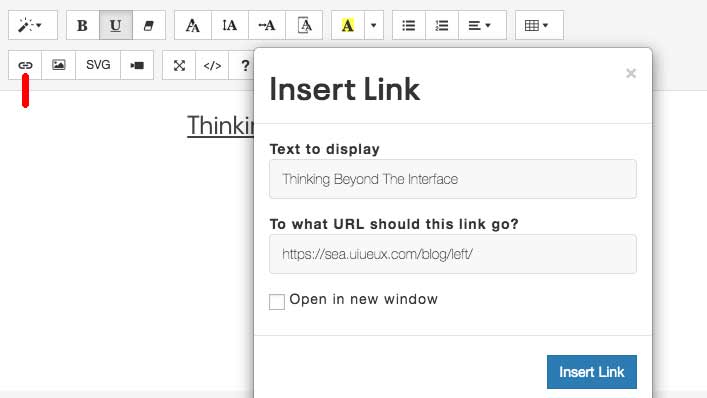Toggle bold formatting
The height and width of the screenshot is (398, 707).
[x=83, y=25]
